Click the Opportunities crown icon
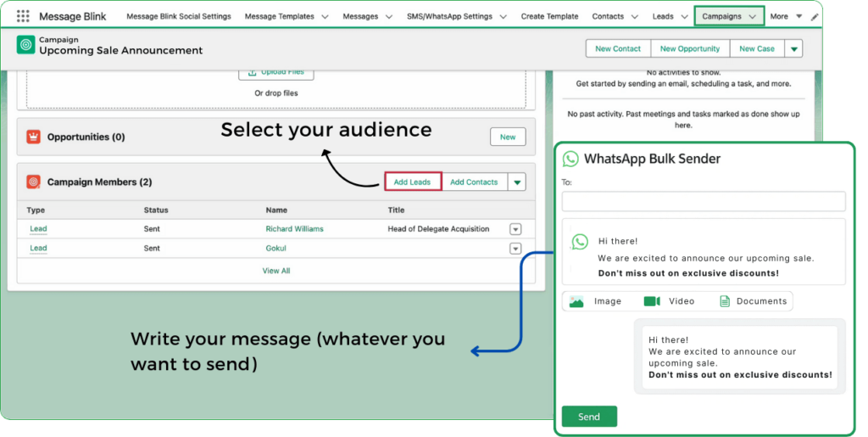Viewport: 868px width, 437px height. [x=34, y=137]
